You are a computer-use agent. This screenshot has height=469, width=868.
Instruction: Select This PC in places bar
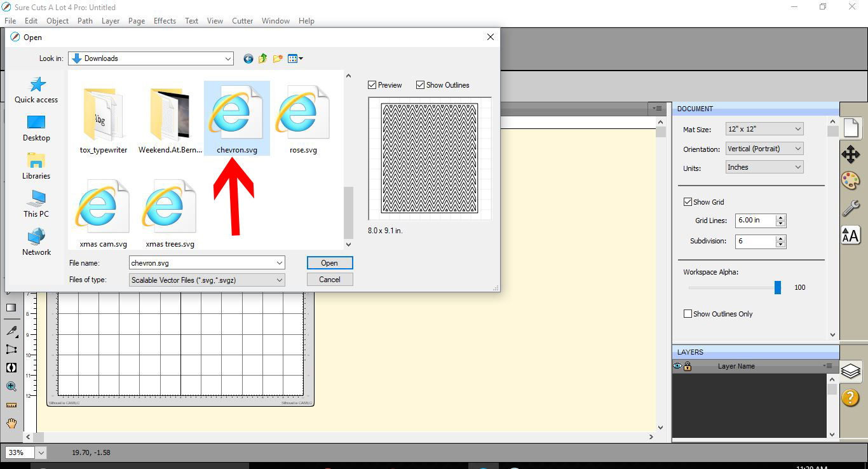click(x=36, y=205)
